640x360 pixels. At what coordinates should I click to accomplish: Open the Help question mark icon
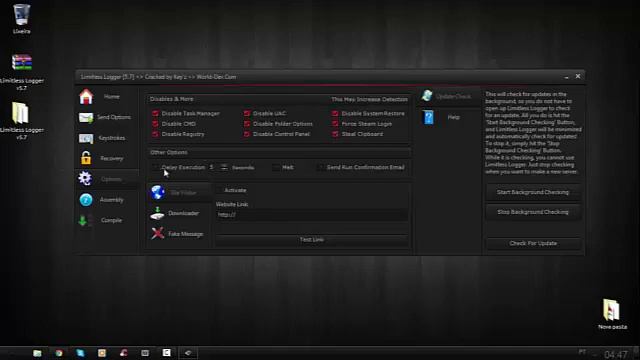click(429, 118)
